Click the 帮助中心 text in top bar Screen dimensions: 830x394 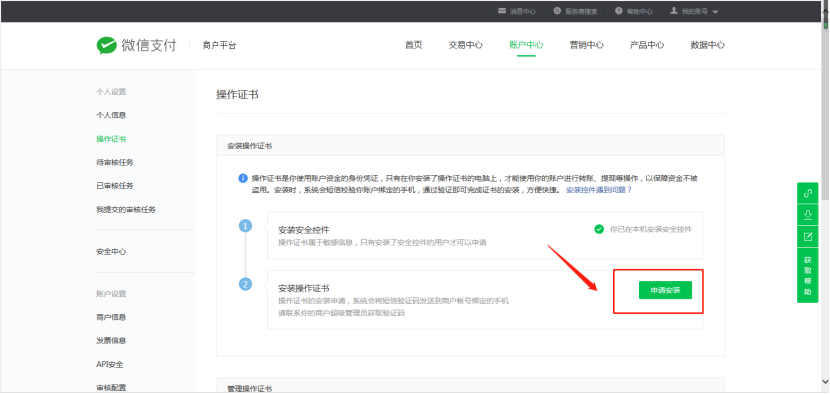click(639, 11)
